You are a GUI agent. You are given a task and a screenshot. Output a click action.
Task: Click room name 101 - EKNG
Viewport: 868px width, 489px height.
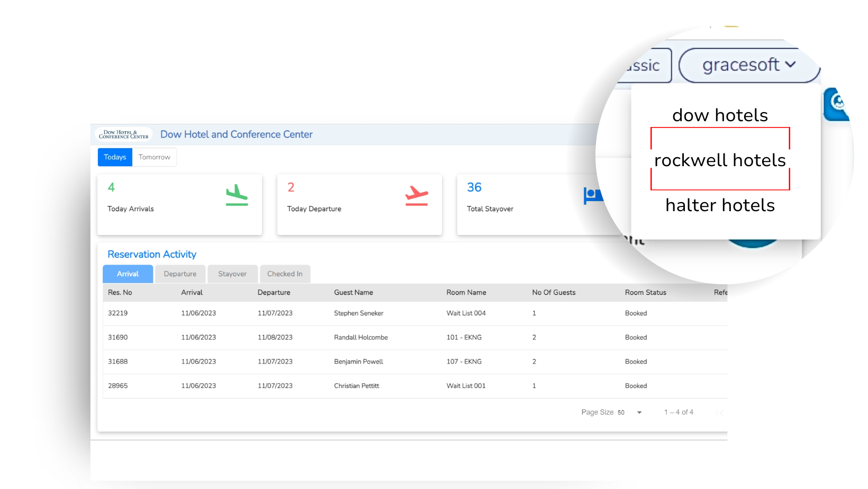pyautogui.click(x=464, y=338)
